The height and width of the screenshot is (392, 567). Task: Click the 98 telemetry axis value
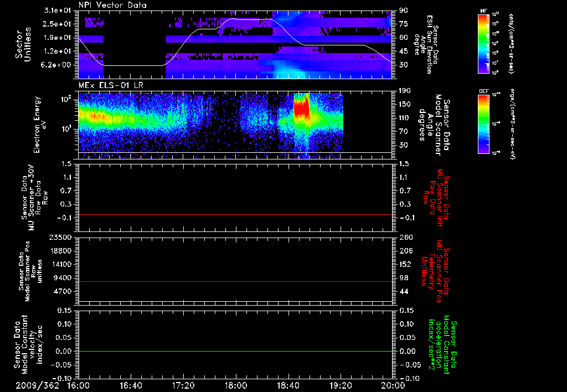404,278
